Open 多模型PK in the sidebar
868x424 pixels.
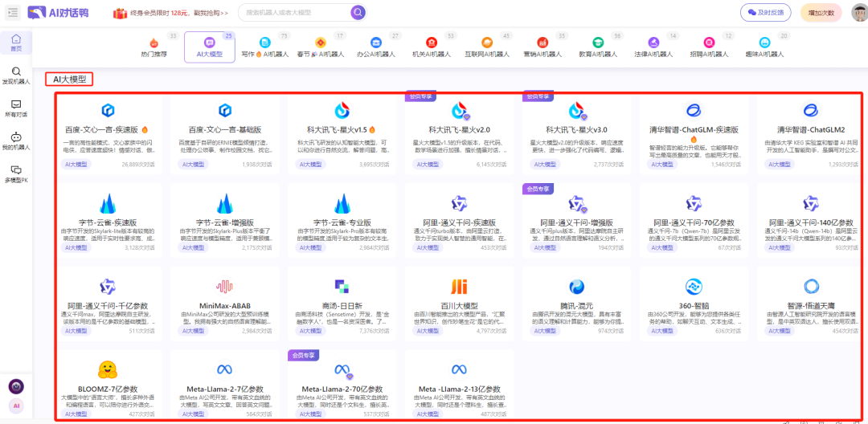coord(16,174)
